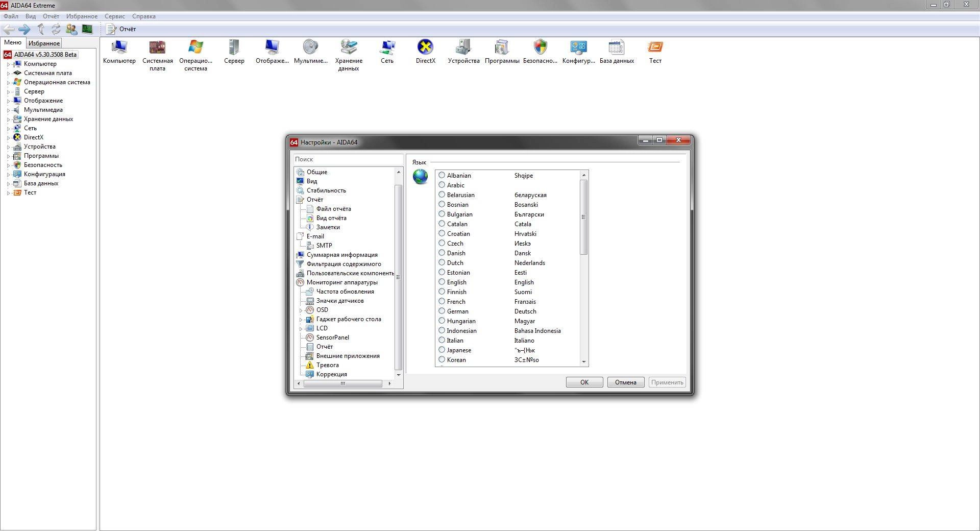This screenshot has height=531, width=980.
Task: Expand LCD node in settings tree
Action: click(x=301, y=329)
